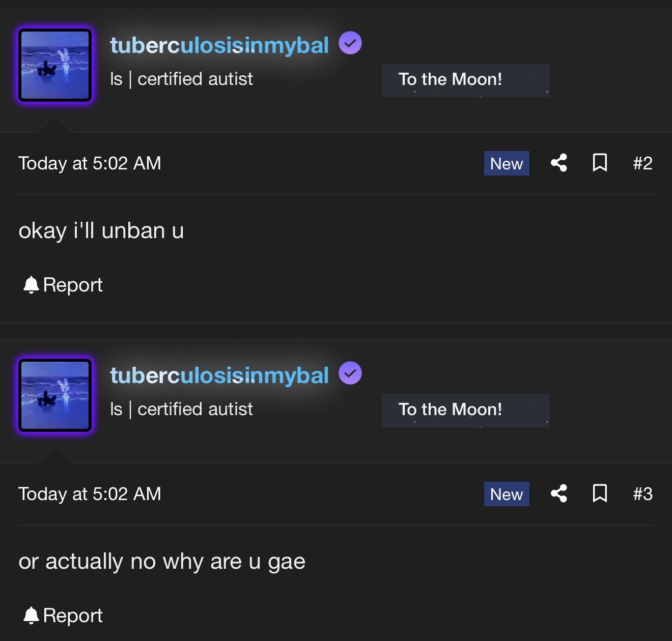Click the To the Moon! banner in post #2

coord(466,80)
